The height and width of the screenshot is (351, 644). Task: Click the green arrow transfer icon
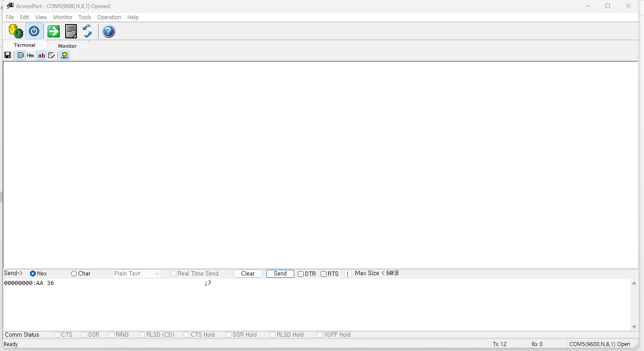[x=54, y=32]
